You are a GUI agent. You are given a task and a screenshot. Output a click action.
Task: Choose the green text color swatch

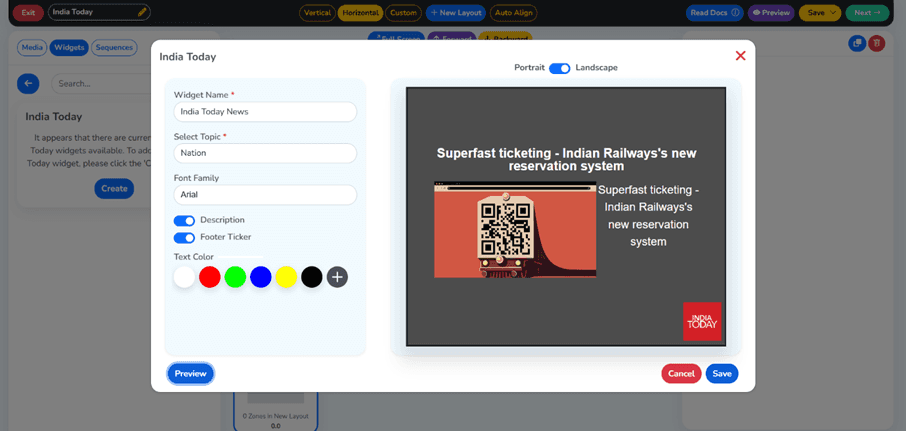click(235, 277)
